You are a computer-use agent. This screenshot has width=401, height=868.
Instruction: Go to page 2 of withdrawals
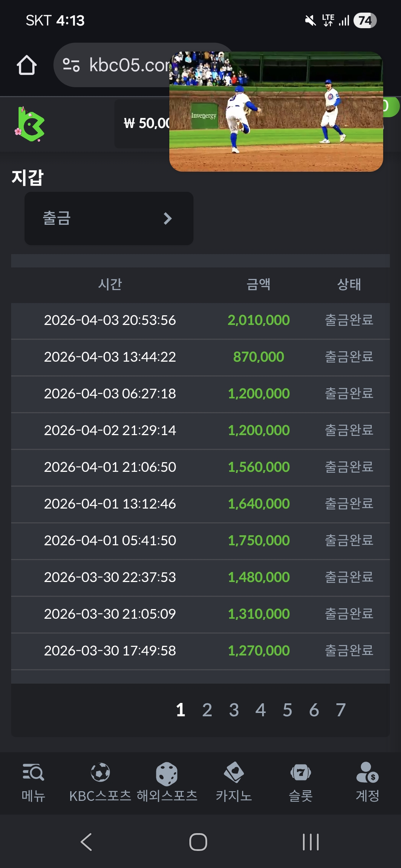click(207, 710)
